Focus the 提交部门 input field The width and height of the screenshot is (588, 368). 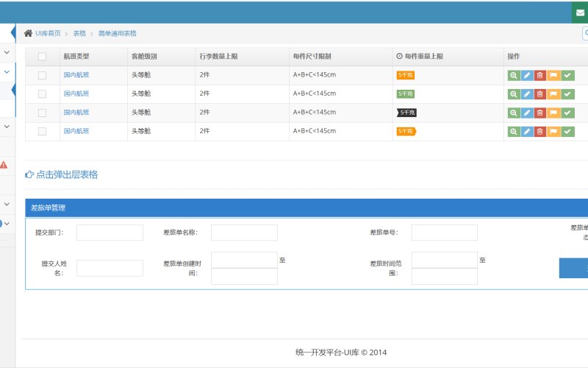pyautogui.click(x=110, y=233)
